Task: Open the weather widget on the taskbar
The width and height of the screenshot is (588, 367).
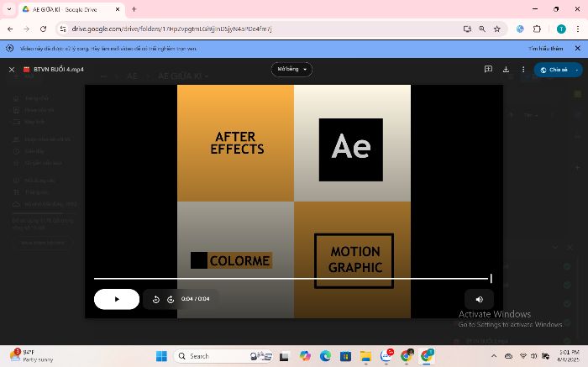Action: (x=31, y=355)
